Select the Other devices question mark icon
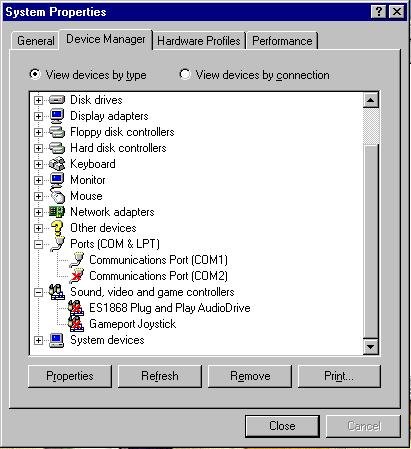The height and width of the screenshot is (449, 411). pyautogui.click(x=57, y=228)
